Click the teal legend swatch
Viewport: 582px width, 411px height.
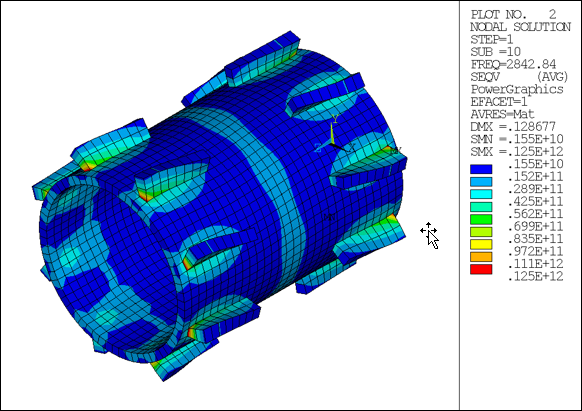[481, 207]
